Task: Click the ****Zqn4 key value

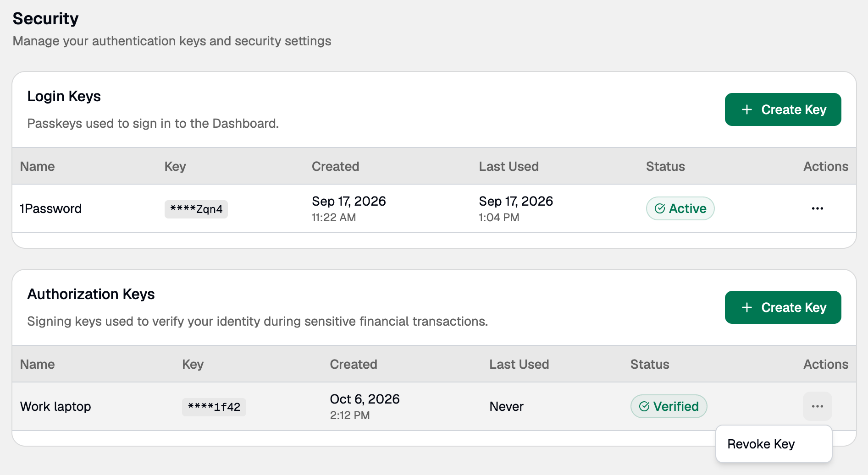Action: pyautogui.click(x=196, y=209)
